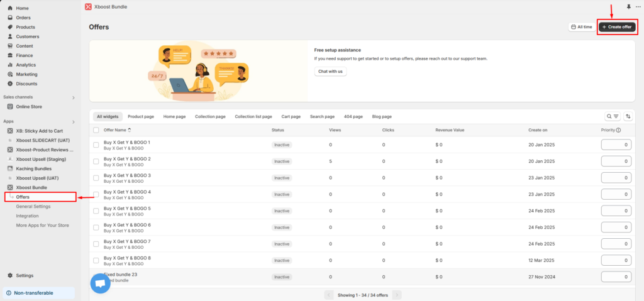Click the pin icon in top bar

628,7
